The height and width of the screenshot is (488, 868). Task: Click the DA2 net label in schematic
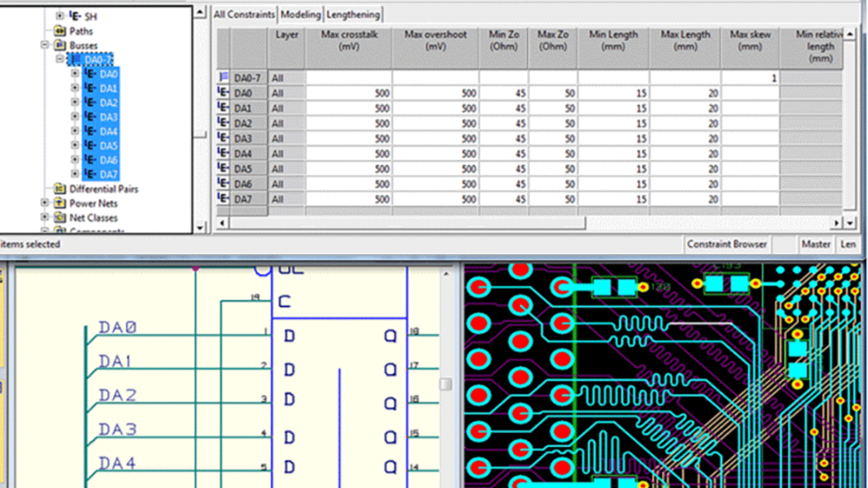(x=118, y=395)
